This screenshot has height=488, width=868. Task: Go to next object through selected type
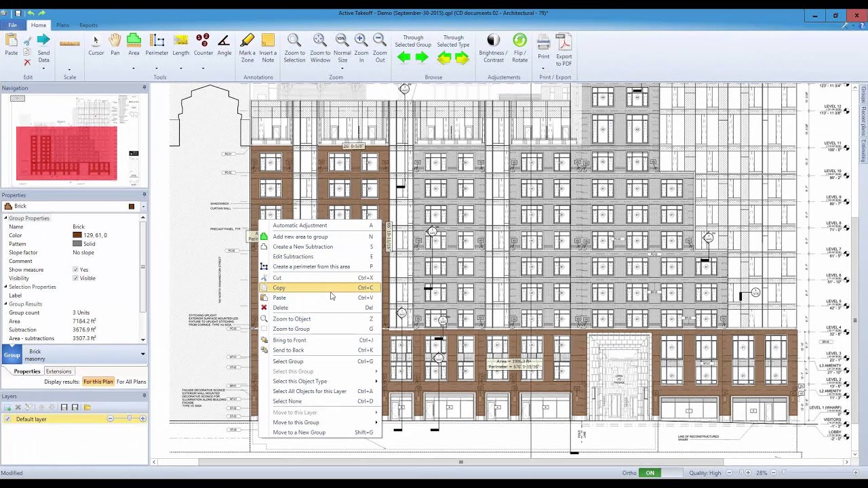[x=462, y=58]
